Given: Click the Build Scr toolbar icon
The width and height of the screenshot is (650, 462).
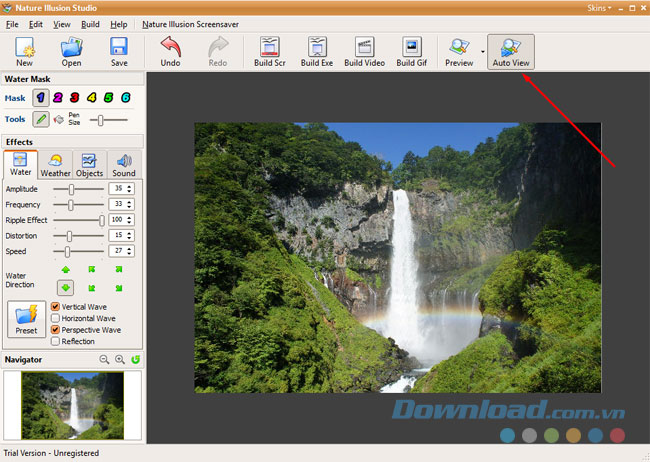Looking at the screenshot, I should [269, 51].
